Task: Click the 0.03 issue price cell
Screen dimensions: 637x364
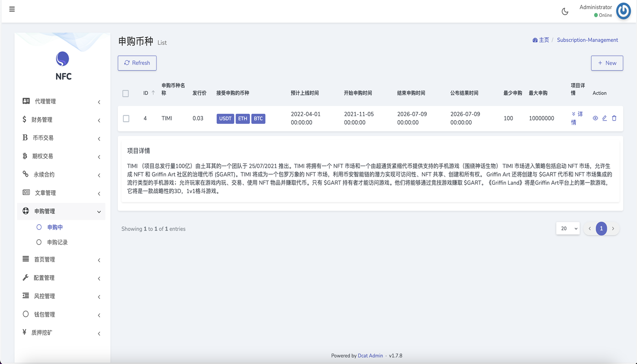Action: pos(198,118)
